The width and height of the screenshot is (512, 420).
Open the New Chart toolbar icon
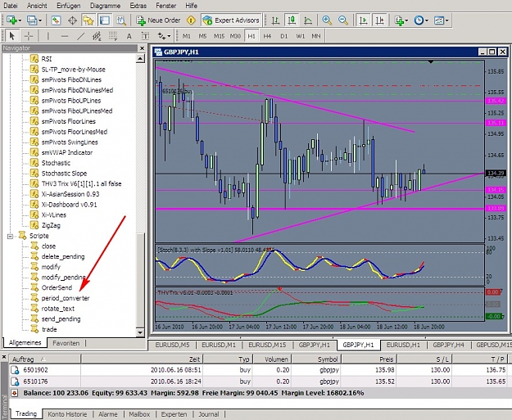11,20
